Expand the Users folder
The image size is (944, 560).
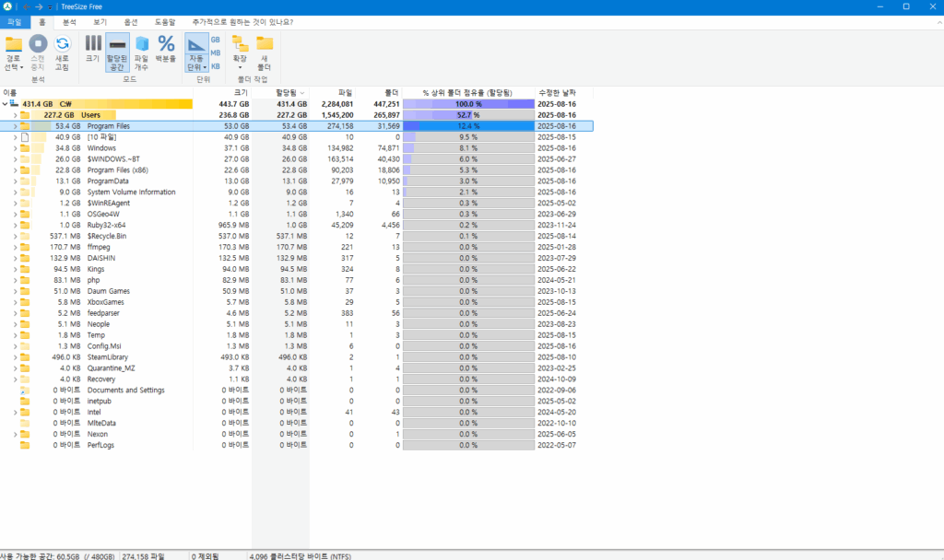pos(15,115)
